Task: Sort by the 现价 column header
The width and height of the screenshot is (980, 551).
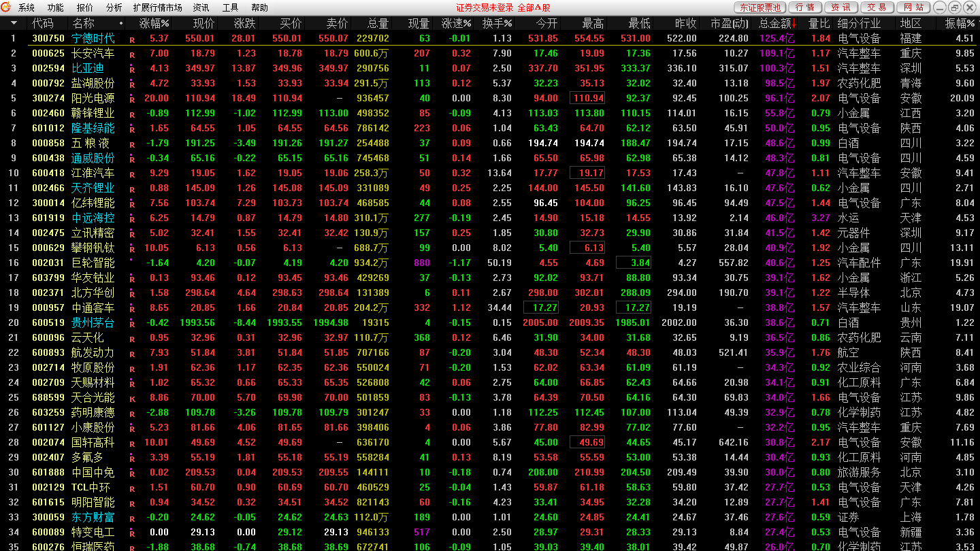Action: (203, 23)
